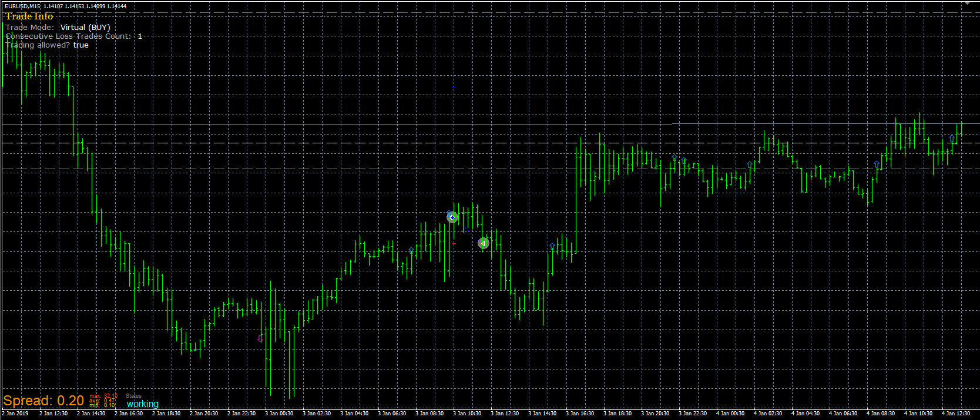Select the orange dashed horizontal line
Screen dimensions: 980x420
490,169
